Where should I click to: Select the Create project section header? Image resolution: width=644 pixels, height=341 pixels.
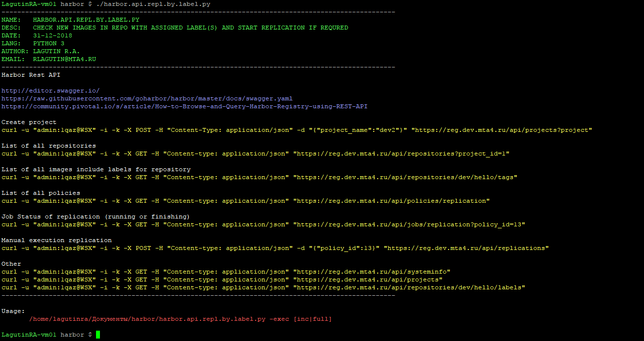click(29, 122)
